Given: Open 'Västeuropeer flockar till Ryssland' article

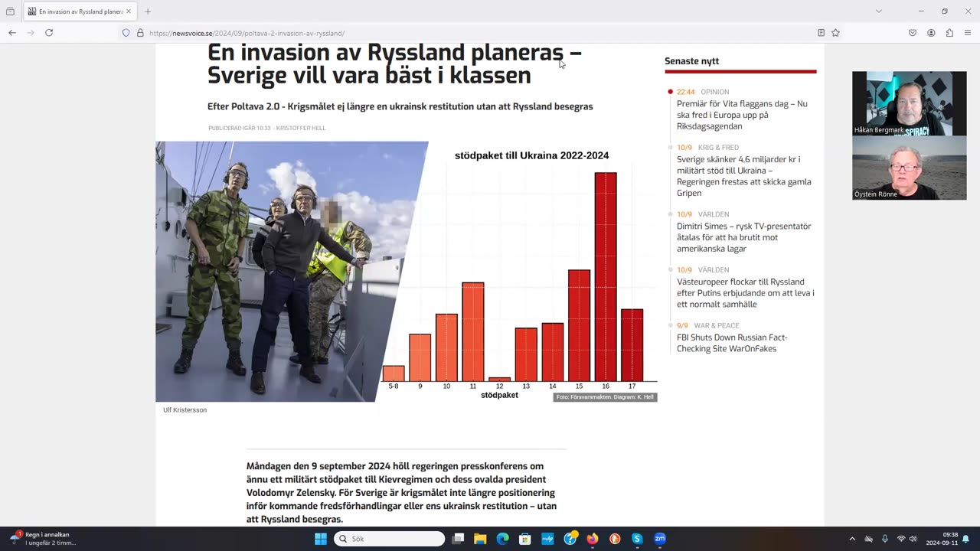Looking at the screenshot, I should (745, 293).
